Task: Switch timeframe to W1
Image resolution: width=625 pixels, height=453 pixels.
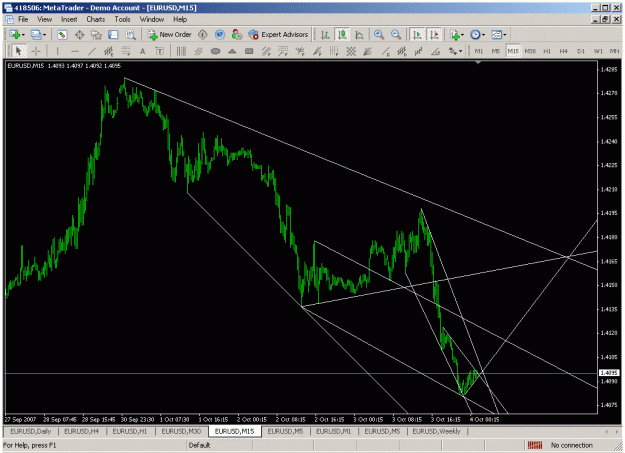Action: tap(598, 51)
